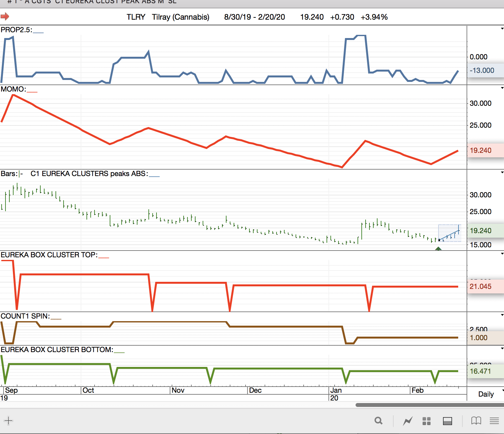504x434 pixels.
Task: Open the magnifier search tool
Action: [x=378, y=421]
